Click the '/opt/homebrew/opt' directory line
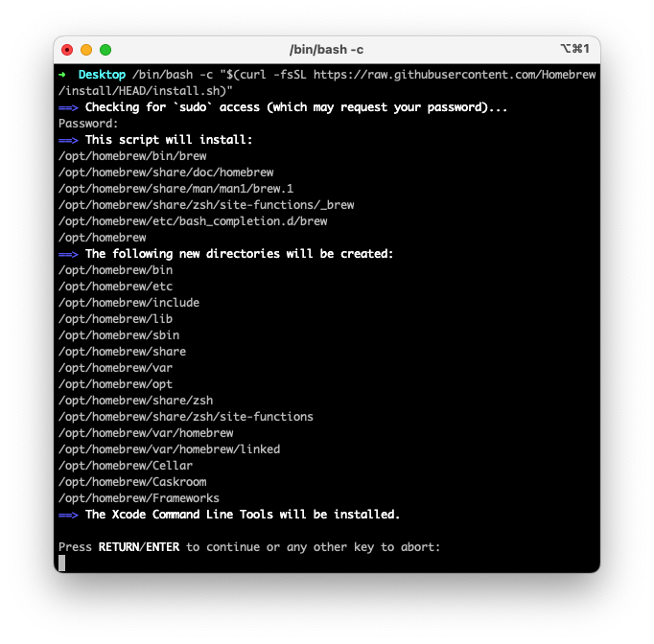The image size is (654, 644). click(x=115, y=384)
